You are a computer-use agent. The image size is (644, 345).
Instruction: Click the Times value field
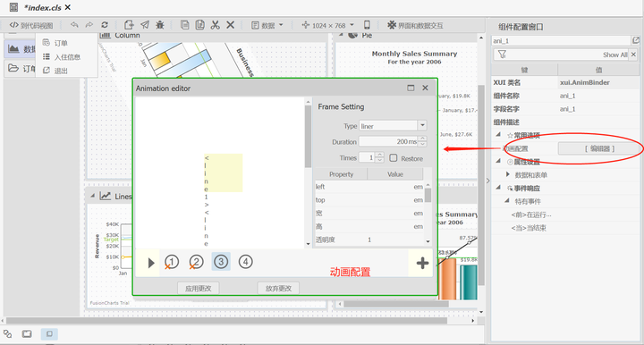(367, 157)
